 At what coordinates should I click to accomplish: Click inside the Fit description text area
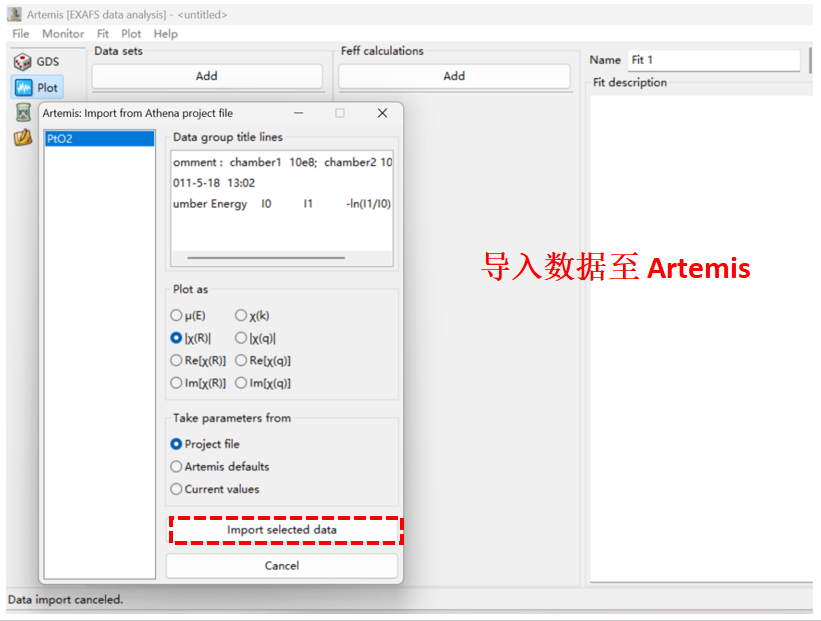[x=702, y=338]
